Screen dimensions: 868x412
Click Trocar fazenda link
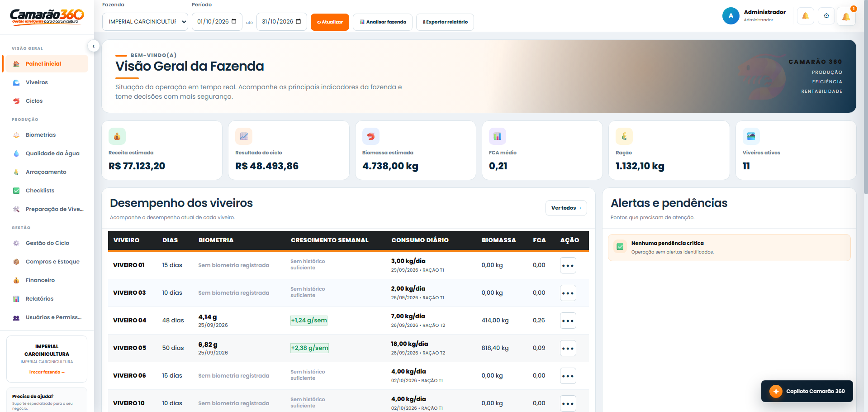click(47, 372)
